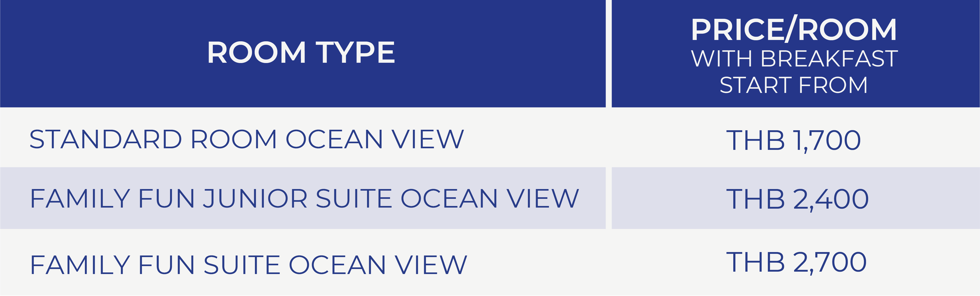The image size is (980, 296).
Task: Select FAMILY FUN JUNIOR SUITE OCEAN VIEW
Action: 304,199
